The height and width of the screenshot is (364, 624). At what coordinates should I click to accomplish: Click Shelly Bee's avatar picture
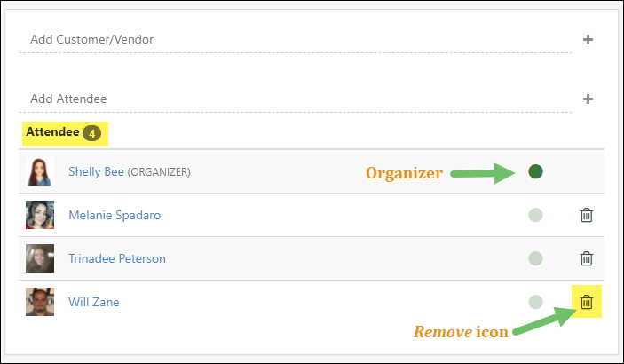tap(40, 171)
